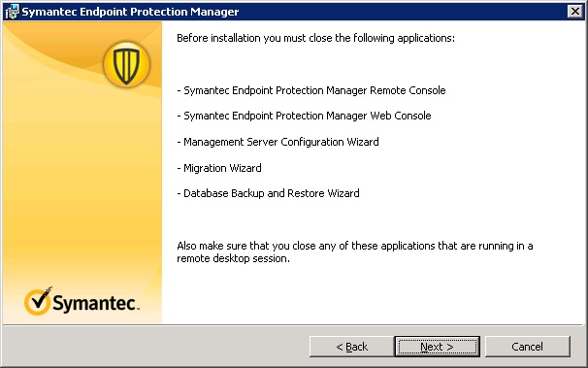
Task: Click the Migration Wizard list entry
Action: pyautogui.click(x=219, y=168)
